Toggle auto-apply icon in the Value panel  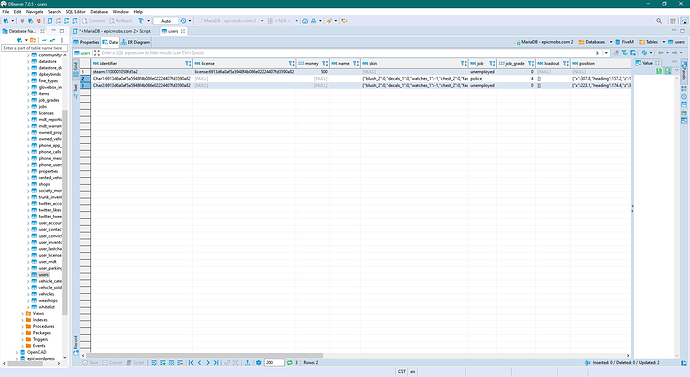coord(668,71)
